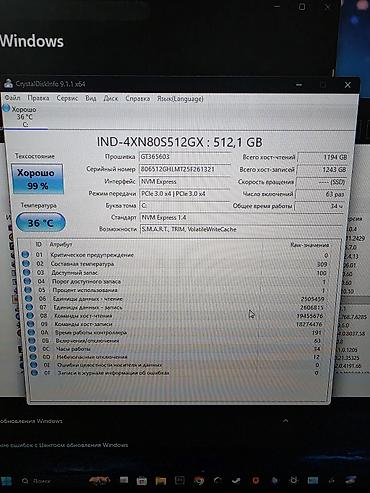The width and height of the screenshot is (370, 493).
Task: Click status icon of attribute 0B
Action: click(32, 340)
